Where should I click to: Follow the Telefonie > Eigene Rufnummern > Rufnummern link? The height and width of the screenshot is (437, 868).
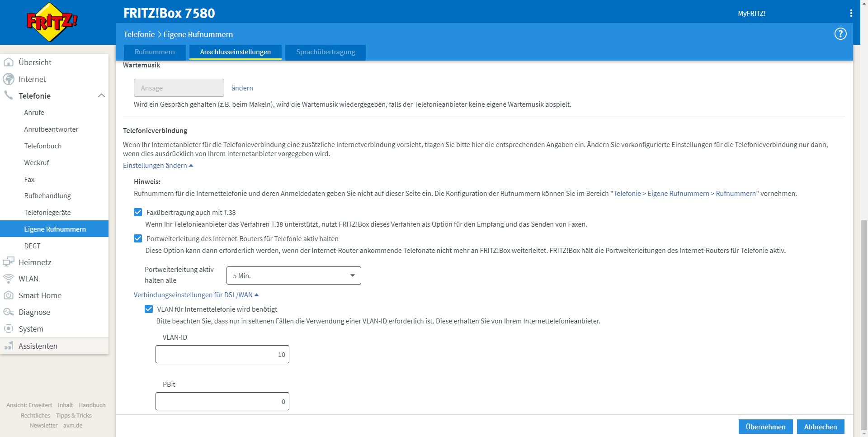tap(684, 194)
